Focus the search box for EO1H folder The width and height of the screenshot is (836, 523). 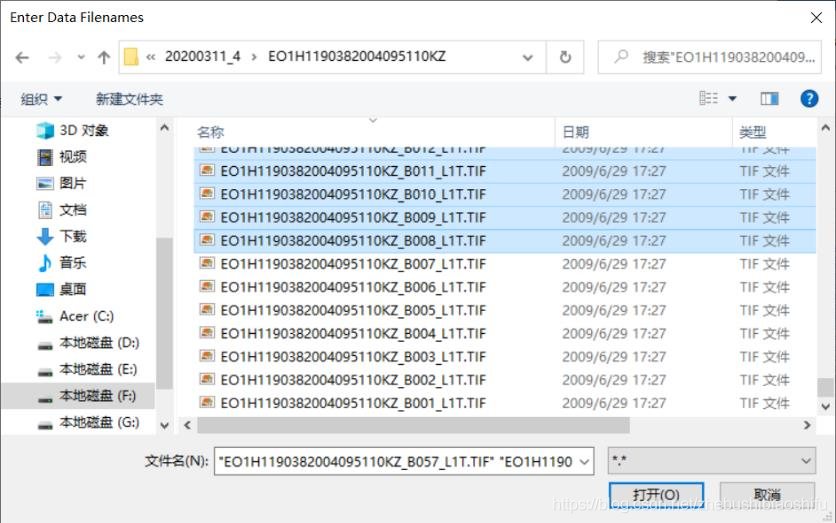(x=710, y=57)
